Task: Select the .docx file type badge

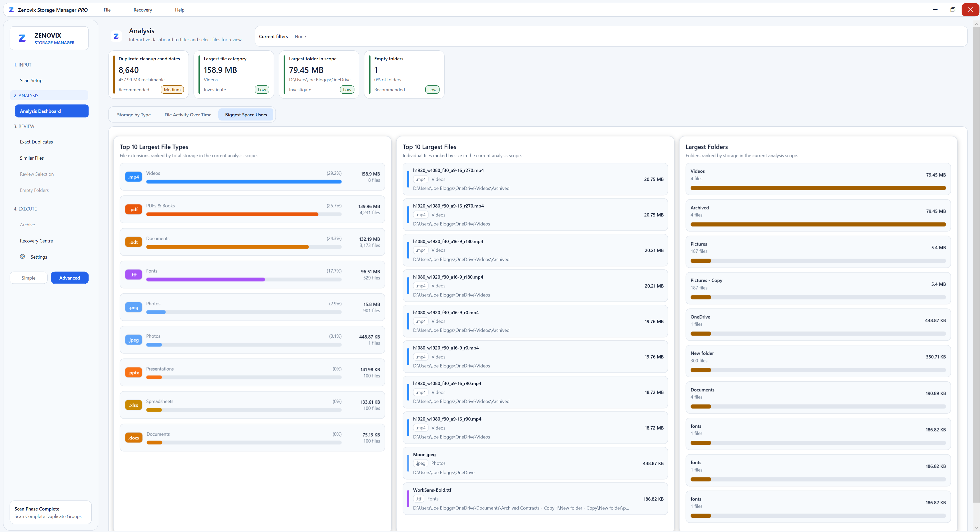Action: [x=134, y=438]
